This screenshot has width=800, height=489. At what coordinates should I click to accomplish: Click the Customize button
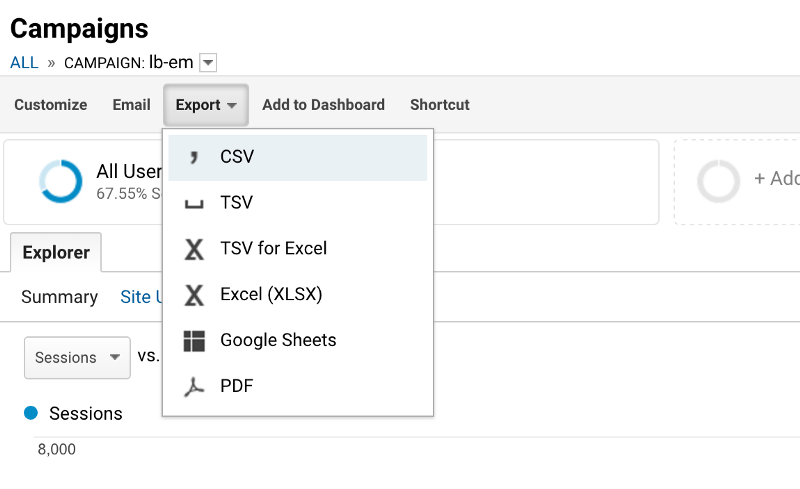50,105
